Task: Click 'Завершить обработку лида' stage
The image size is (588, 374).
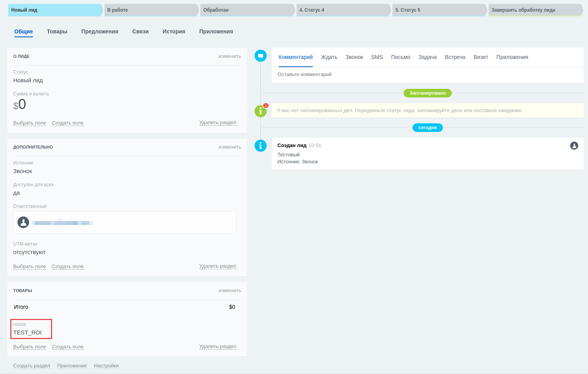Action: 534,10
